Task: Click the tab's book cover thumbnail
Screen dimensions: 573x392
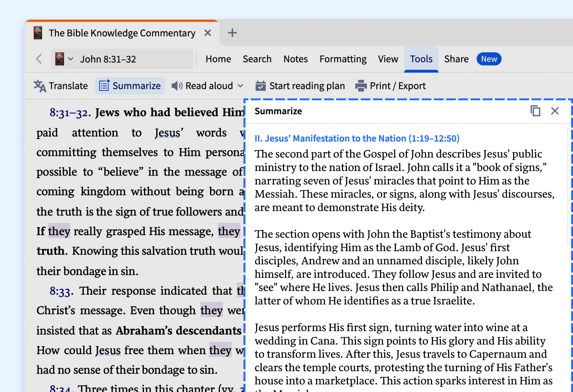Action: pyautogui.click(x=38, y=33)
